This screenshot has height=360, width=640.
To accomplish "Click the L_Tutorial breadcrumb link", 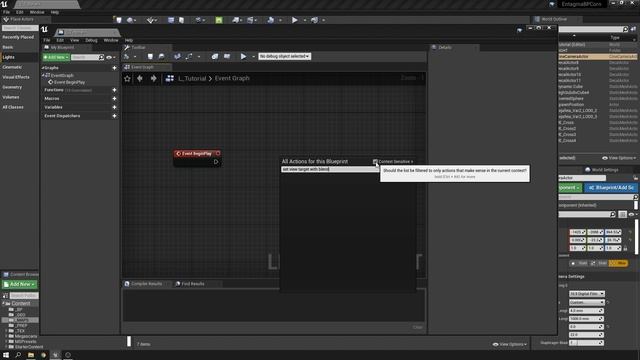I will point(192,78).
